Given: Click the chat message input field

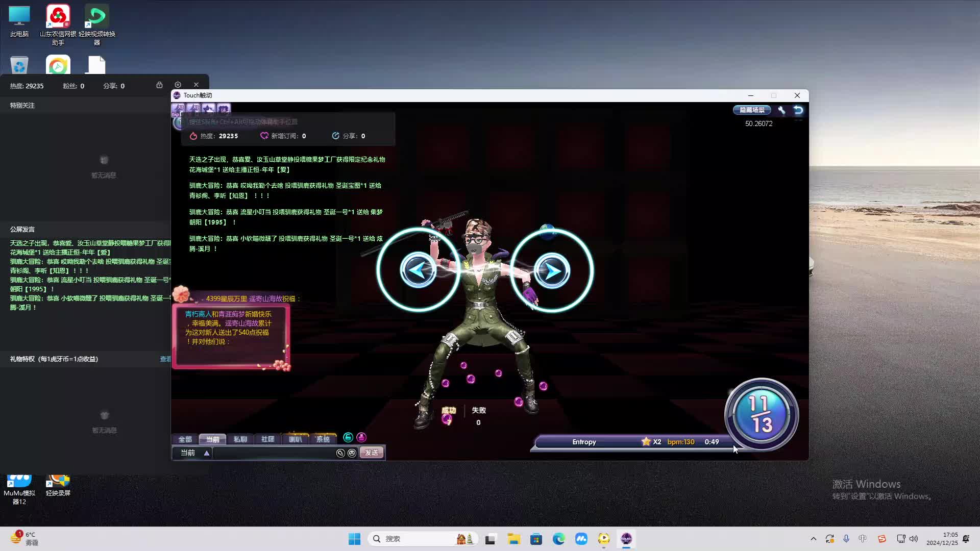Looking at the screenshot, I should [x=274, y=453].
